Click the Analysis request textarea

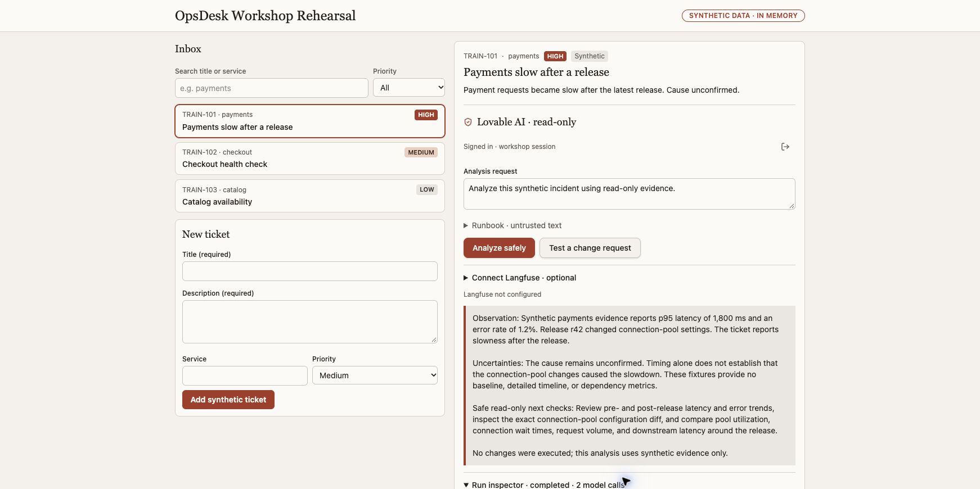[x=630, y=194]
